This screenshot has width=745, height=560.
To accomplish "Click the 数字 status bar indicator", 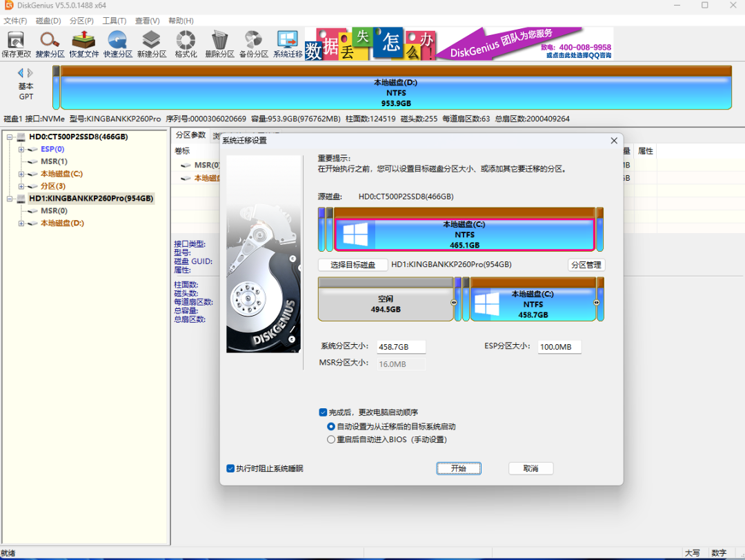I will pyautogui.click(x=719, y=553).
